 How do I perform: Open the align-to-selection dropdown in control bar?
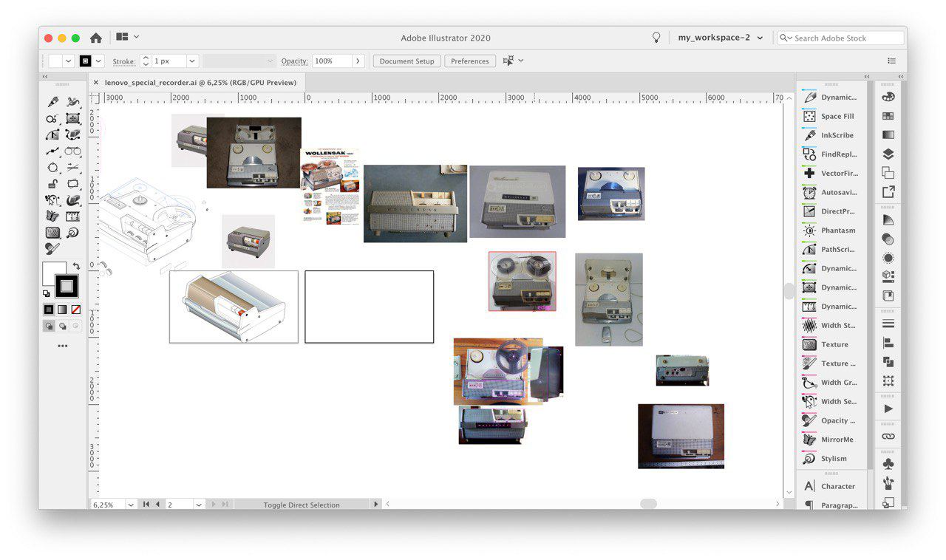click(521, 61)
